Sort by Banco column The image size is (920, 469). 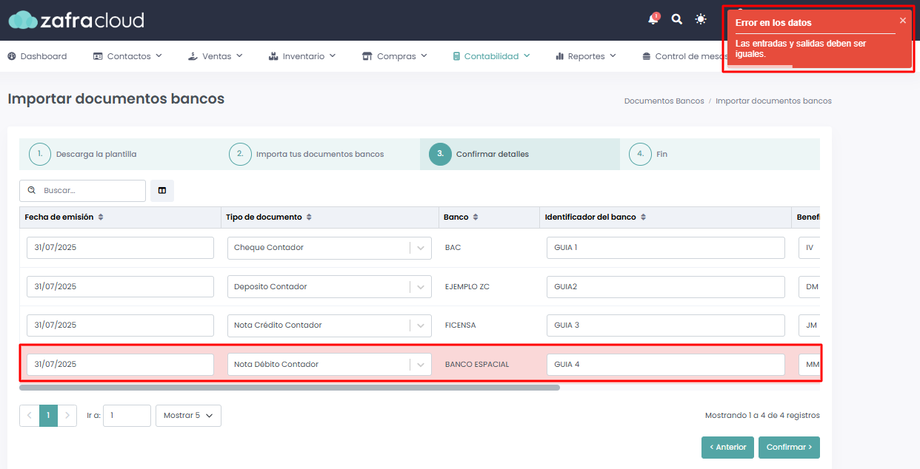477,217
